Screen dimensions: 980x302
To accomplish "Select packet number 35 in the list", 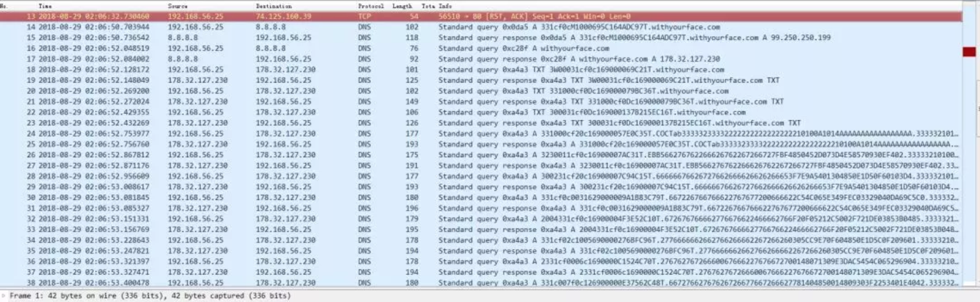I will [x=481, y=251].
